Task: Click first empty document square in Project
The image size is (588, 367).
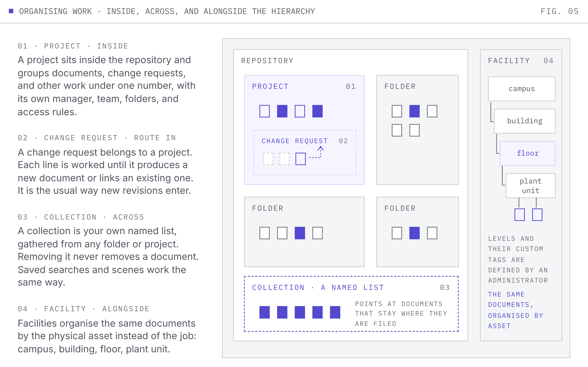Action: click(x=265, y=111)
